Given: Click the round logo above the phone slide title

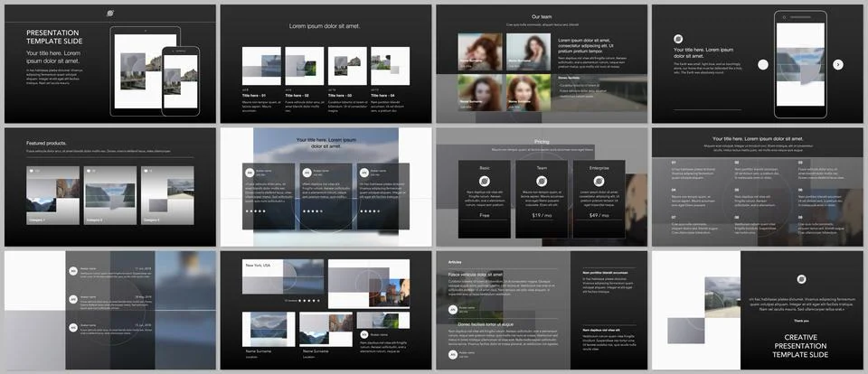Looking at the screenshot, I should point(678,39).
